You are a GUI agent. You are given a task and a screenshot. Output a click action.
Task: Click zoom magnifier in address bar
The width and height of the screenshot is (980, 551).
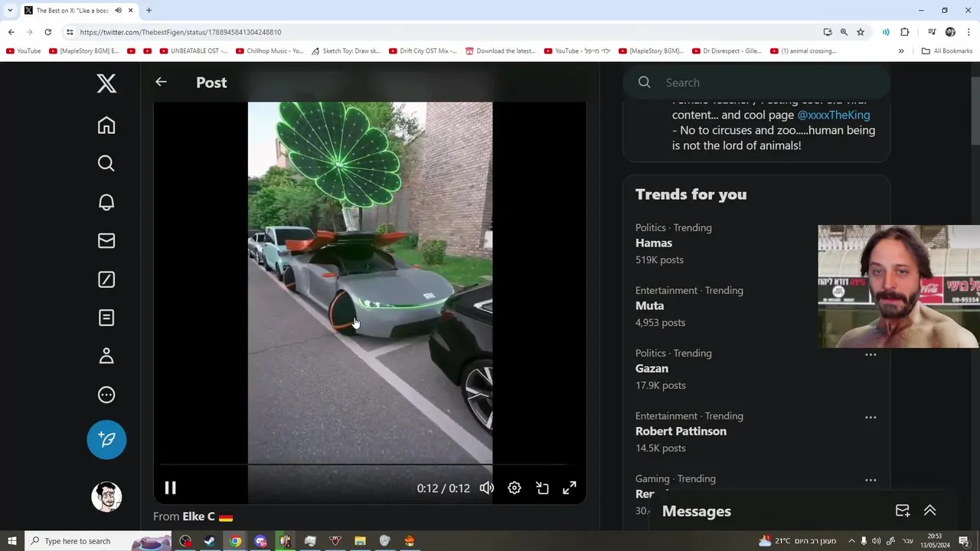(844, 32)
